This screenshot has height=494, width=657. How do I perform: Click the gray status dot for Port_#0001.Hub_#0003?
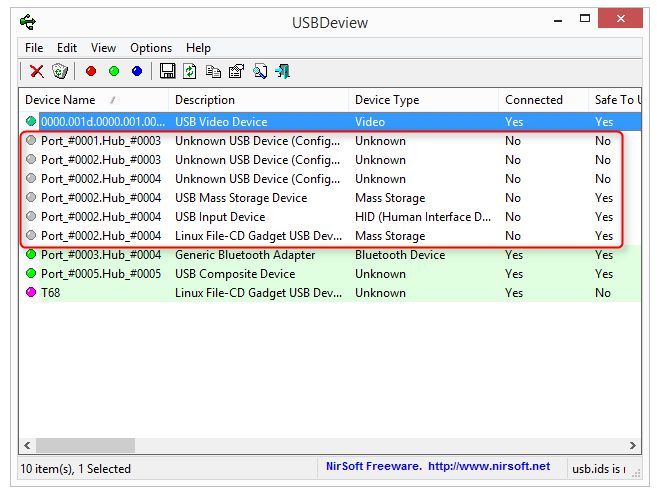coord(31,140)
